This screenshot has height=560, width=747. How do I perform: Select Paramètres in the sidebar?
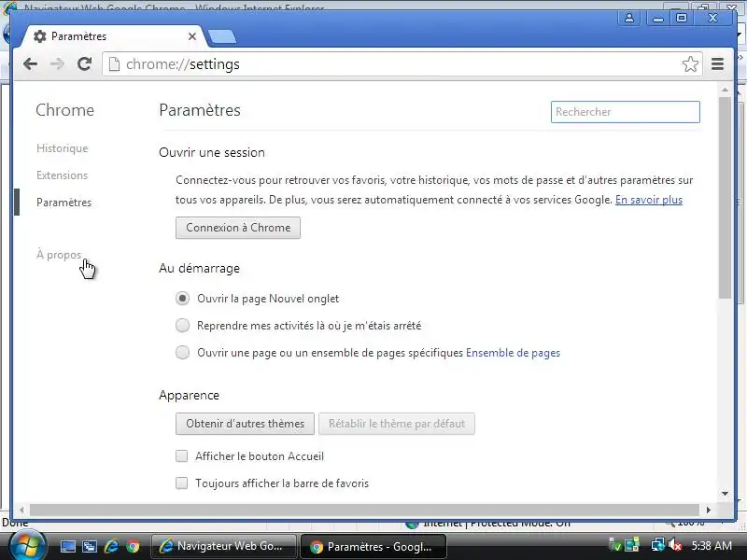[63, 203]
